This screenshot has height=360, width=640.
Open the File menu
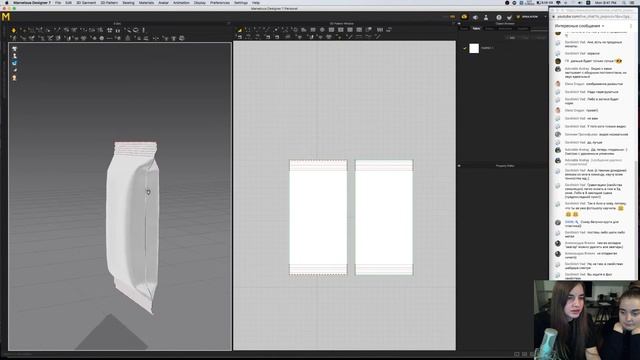58,2
